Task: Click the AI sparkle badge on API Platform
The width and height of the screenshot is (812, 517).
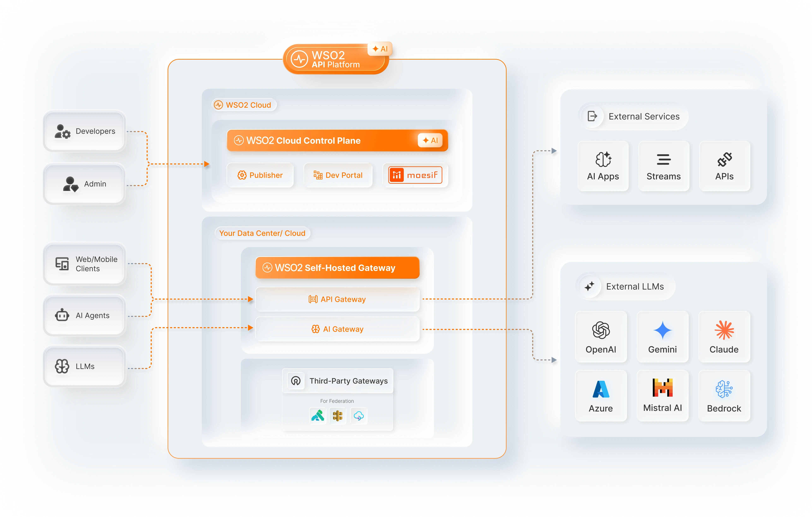Action: point(380,49)
